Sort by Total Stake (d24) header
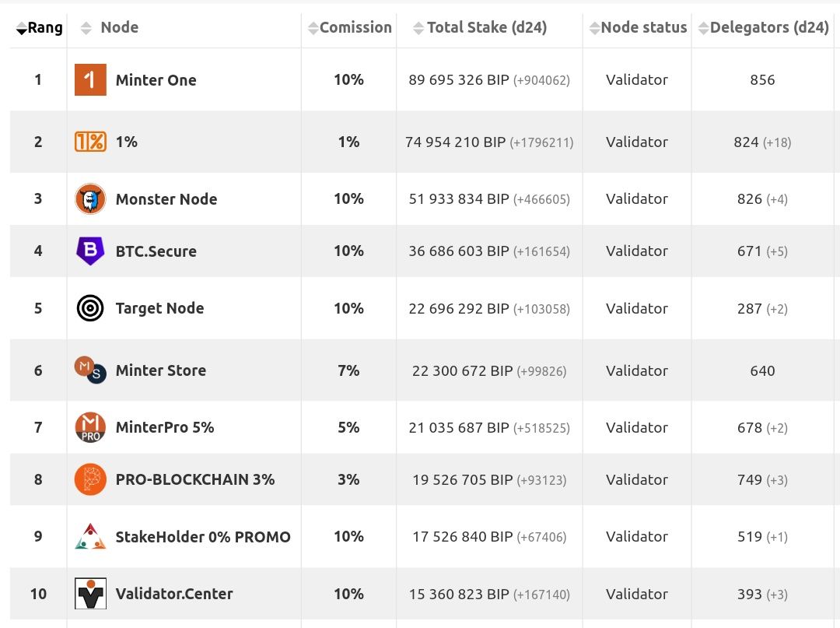This screenshot has height=628, width=840. [486, 28]
